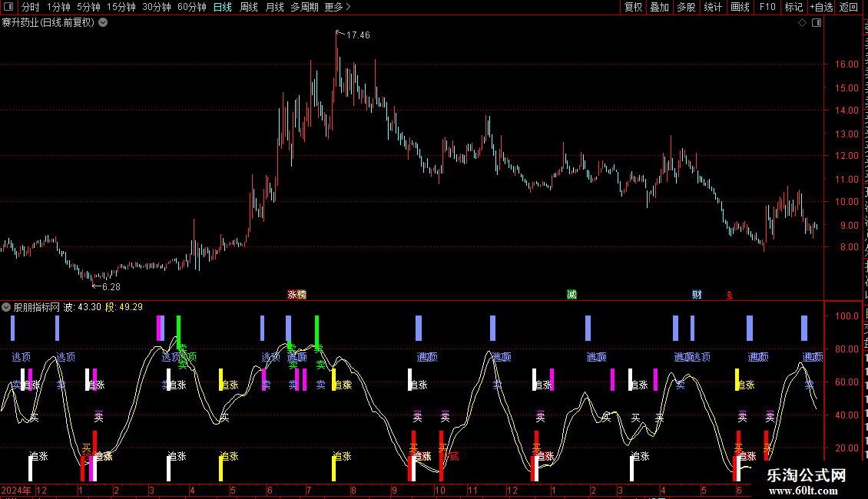Click the 100.0 indicator axis label
Image resolution: width=868 pixels, height=499 pixels.
tap(847, 316)
